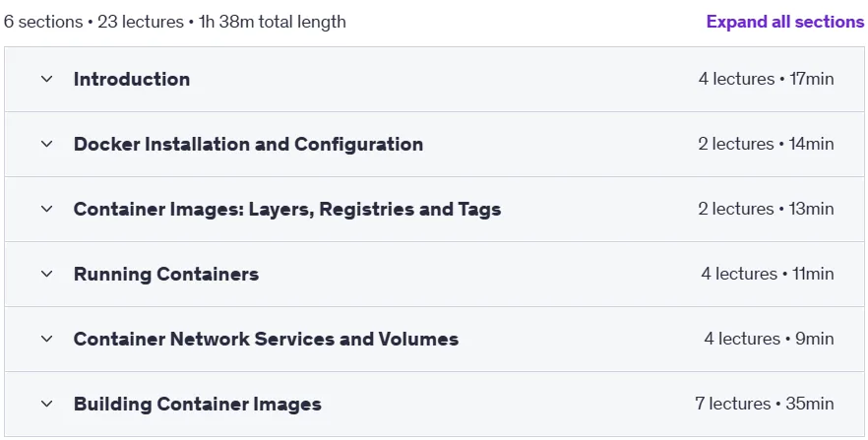Click the course summary text with total length
The height and width of the screenshot is (440, 868).
tap(175, 22)
